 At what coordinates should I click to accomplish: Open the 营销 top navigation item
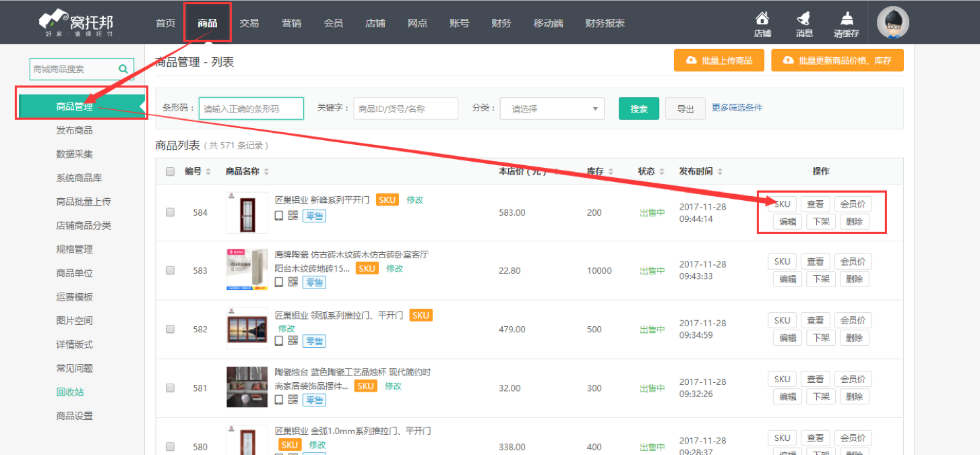click(x=291, y=23)
